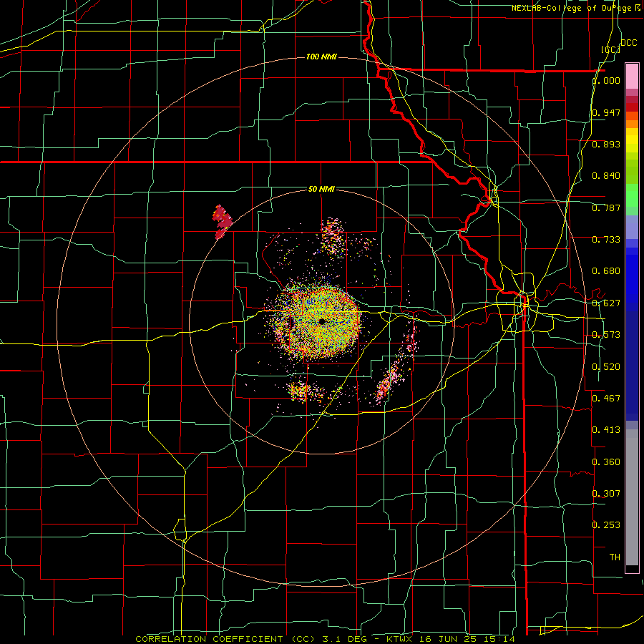Click the 0.840 legend value
This screenshot has height=644, width=644.
point(606,176)
